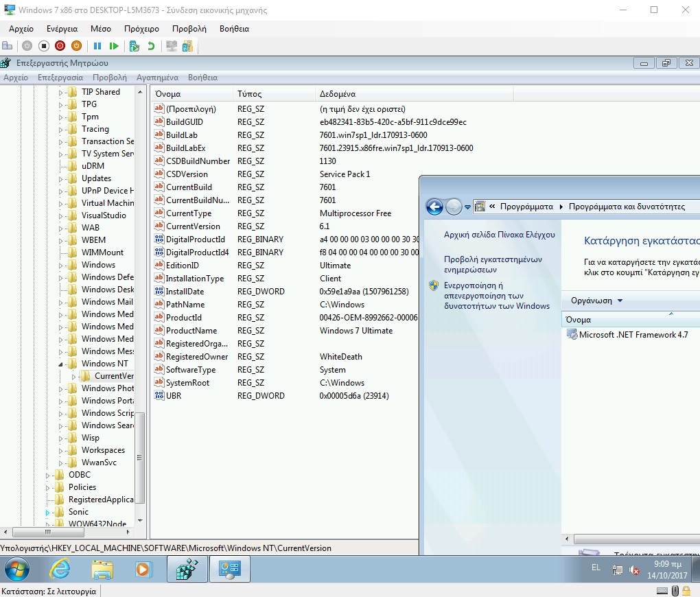The width and height of the screenshot is (700, 597).
Task: Click the Sonic folder icon in the tree
Action: 60,512
